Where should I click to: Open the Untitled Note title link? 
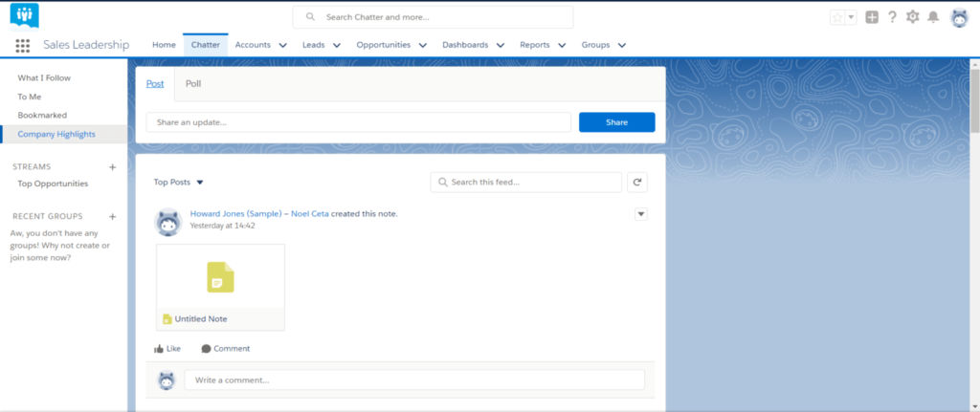[x=201, y=319]
